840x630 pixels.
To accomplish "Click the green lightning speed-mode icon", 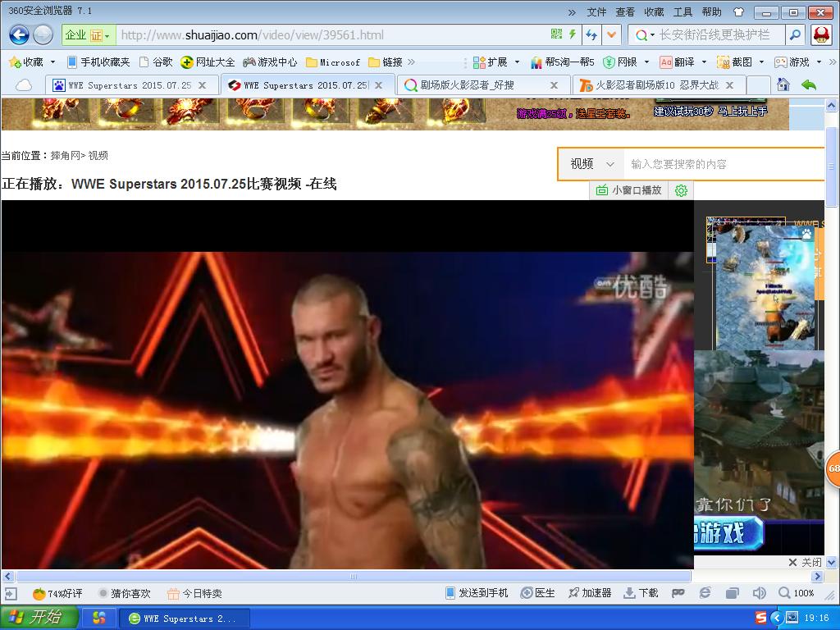I will [573, 34].
